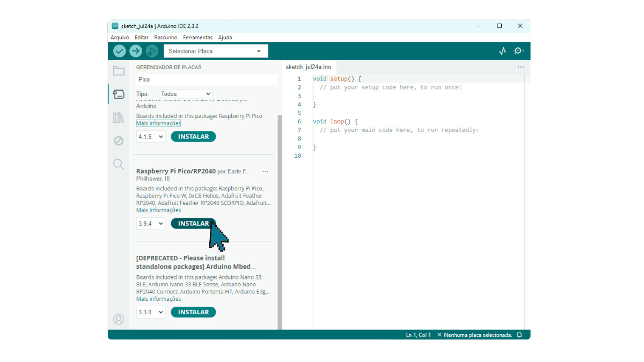Select the sketch_jul24a.ino tab
This screenshot has width=644, height=362.
[x=309, y=67]
